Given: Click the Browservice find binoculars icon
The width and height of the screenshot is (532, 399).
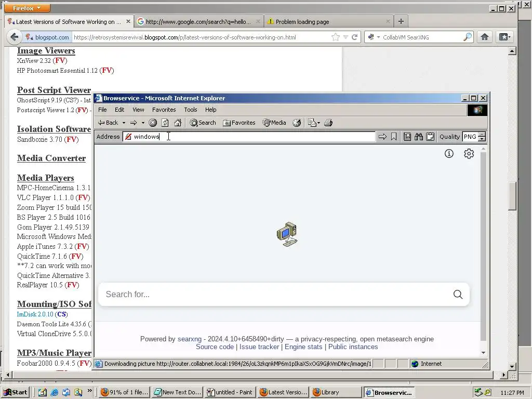Looking at the screenshot, I should pos(419,137).
